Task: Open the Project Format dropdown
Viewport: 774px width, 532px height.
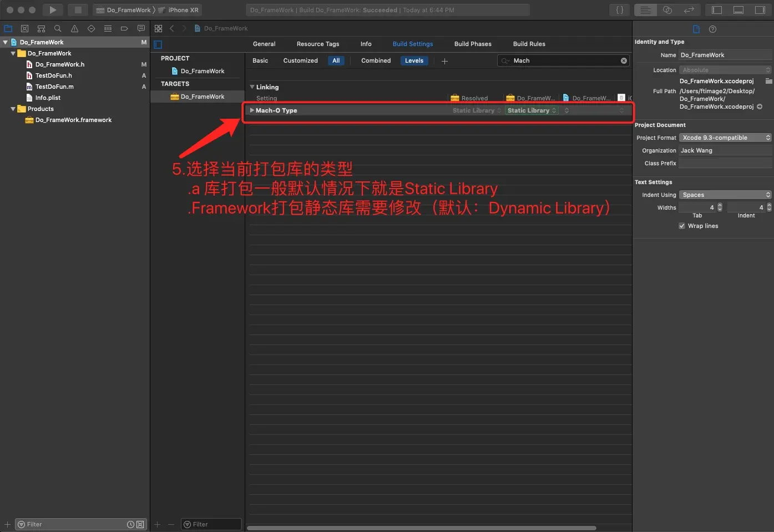Action: [726, 138]
